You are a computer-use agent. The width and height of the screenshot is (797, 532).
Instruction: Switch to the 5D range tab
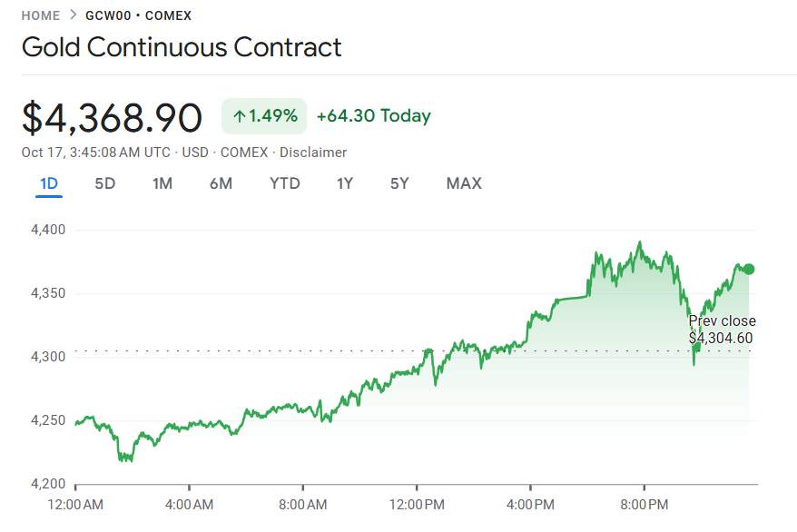pos(105,183)
